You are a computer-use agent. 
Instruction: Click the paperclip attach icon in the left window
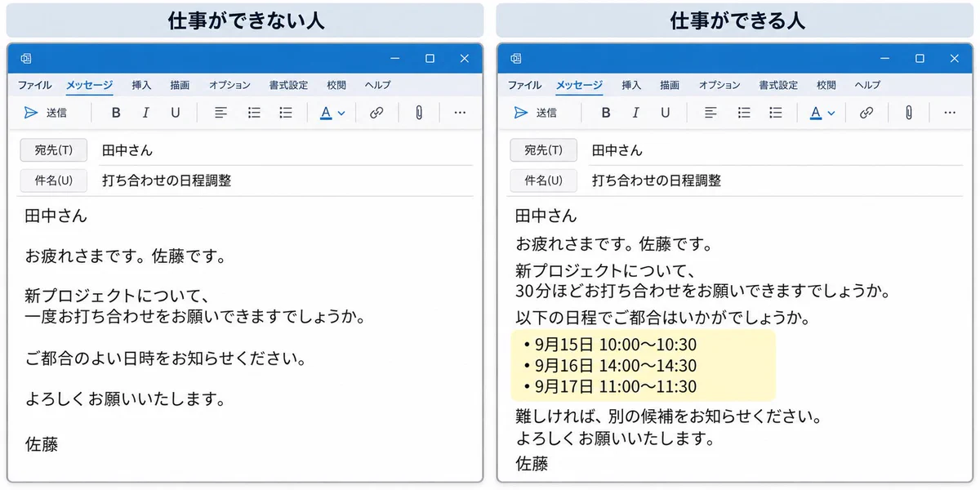pyautogui.click(x=419, y=113)
